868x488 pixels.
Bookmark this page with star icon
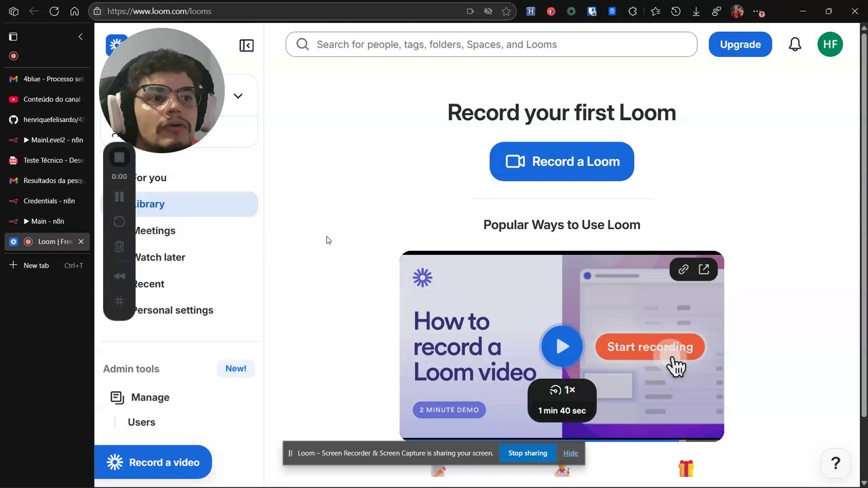[x=507, y=12]
